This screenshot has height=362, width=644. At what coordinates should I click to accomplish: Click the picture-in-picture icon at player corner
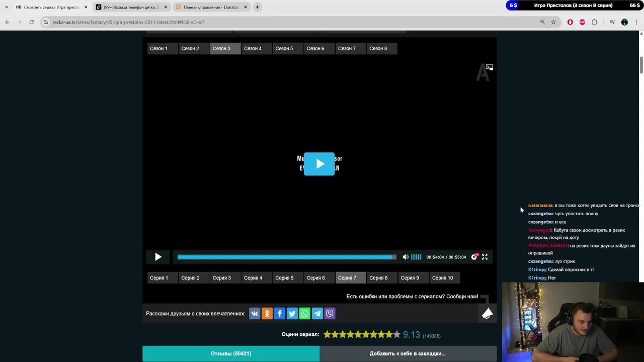point(489,67)
